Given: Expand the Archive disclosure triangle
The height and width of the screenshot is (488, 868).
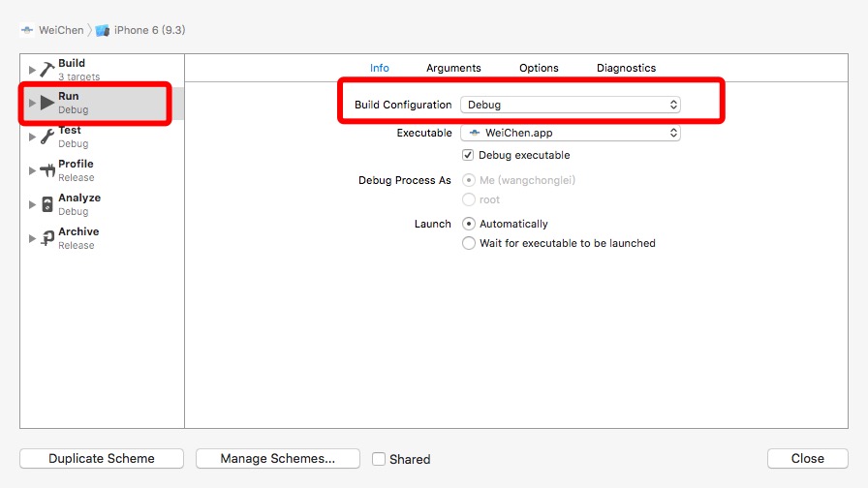Looking at the screenshot, I should click(x=32, y=238).
